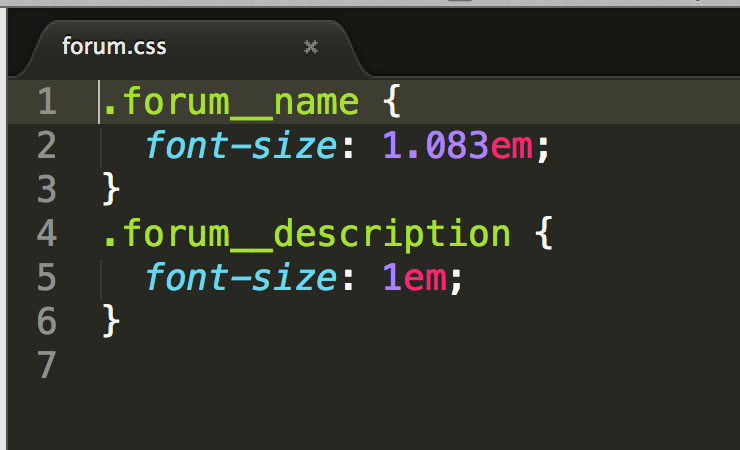Click the em unit after 1.083
The image size is (740, 450).
coord(512,146)
